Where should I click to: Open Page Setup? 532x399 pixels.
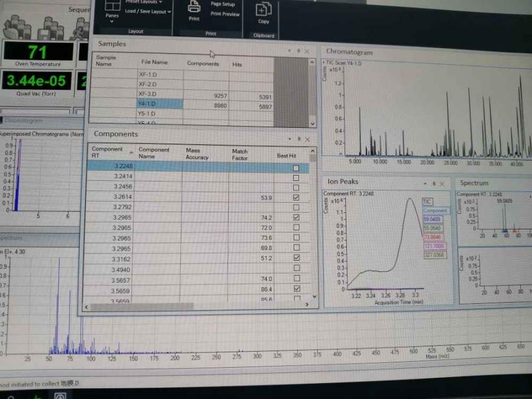tap(223, 4)
